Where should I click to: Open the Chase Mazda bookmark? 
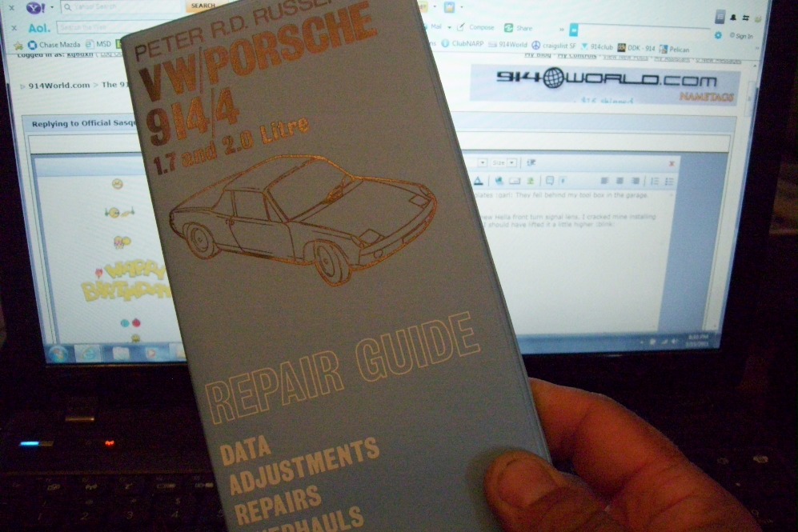pyautogui.click(x=54, y=45)
